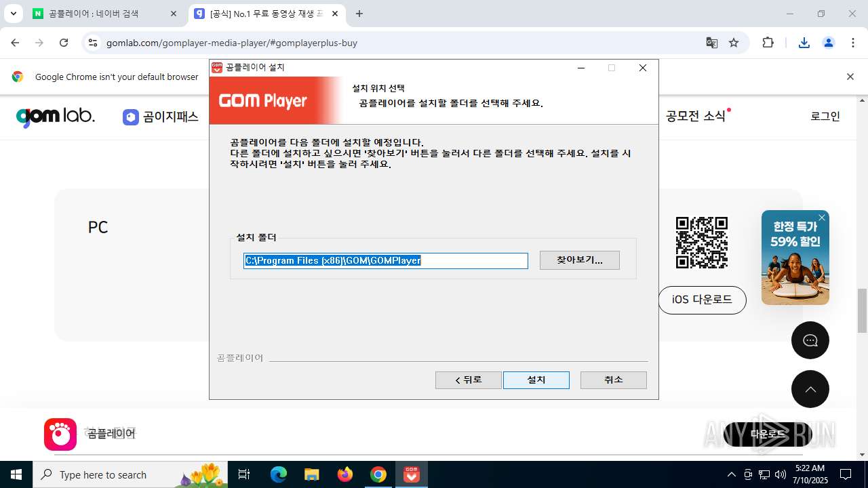This screenshot has height=488, width=868.
Task: Click the iOS 다운로드 button
Action: coord(702,300)
